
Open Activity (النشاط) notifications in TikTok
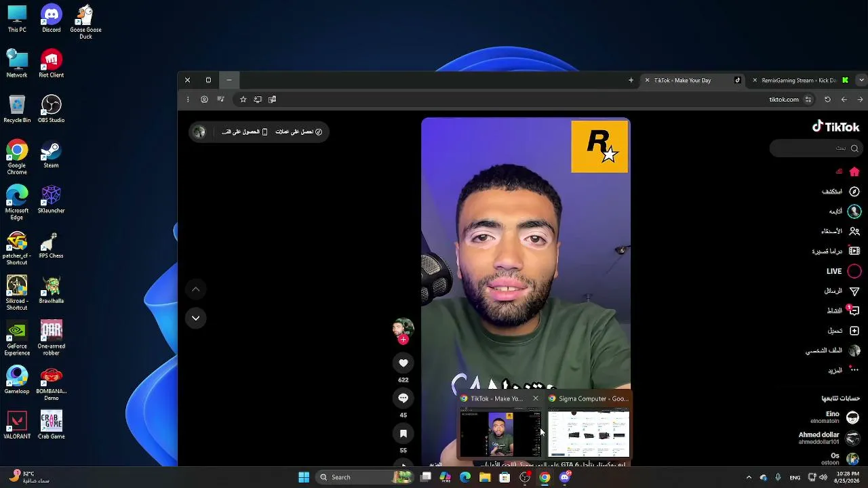coord(843,310)
